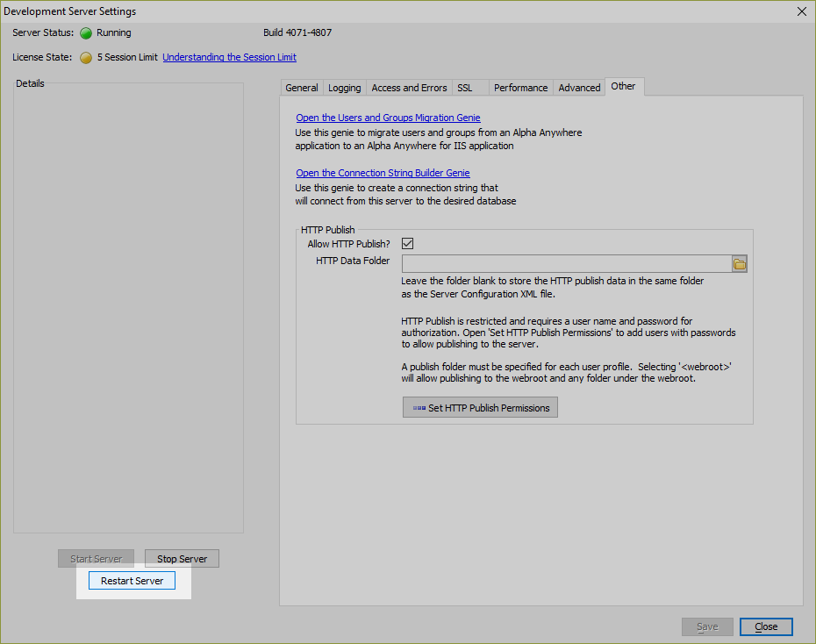Go to the SSL tab
Screen dimensions: 816x644
tap(470, 88)
